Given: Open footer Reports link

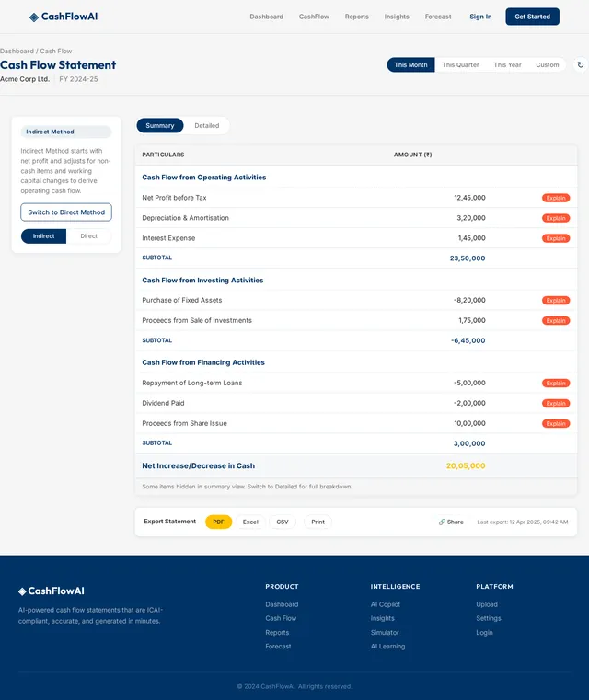Looking at the screenshot, I should 277,633.
